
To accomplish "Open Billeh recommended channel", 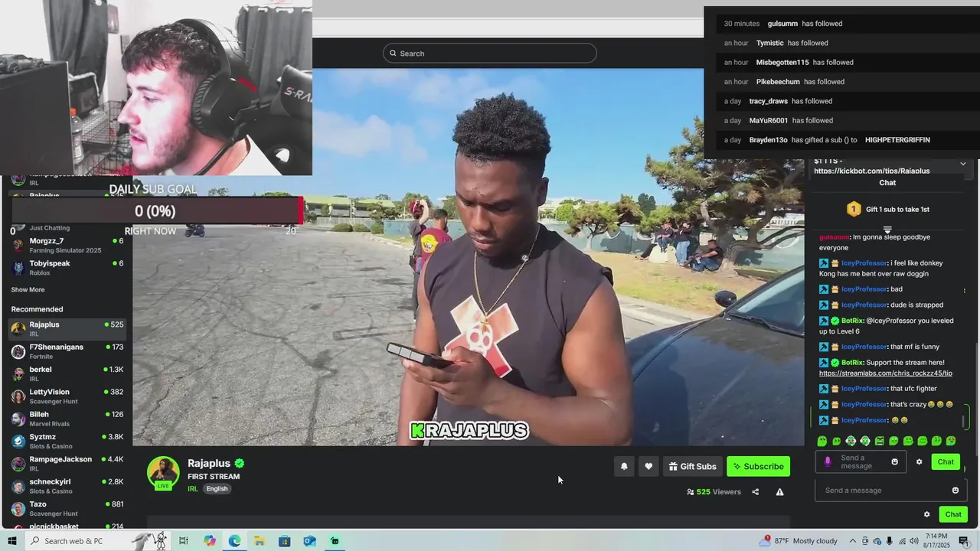I will coord(67,419).
